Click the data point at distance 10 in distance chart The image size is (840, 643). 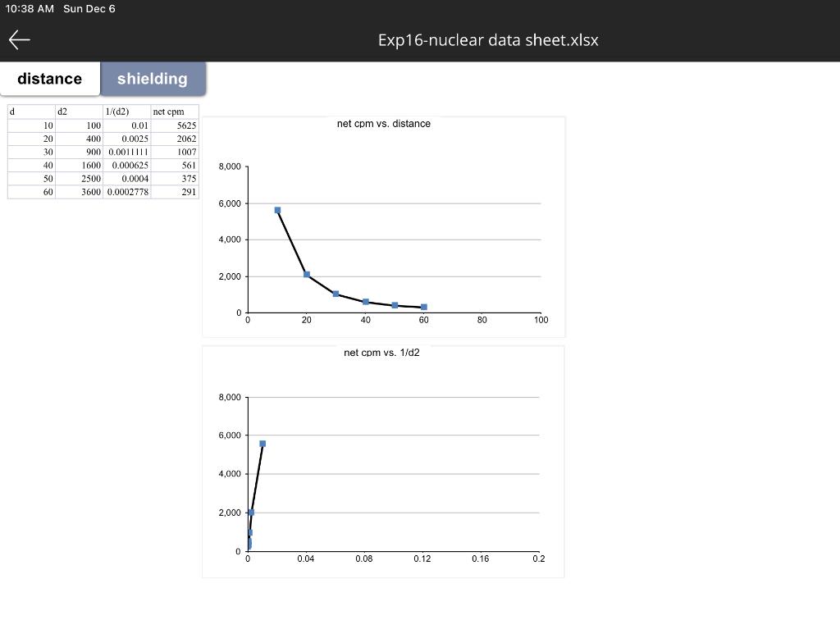point(277,210)
